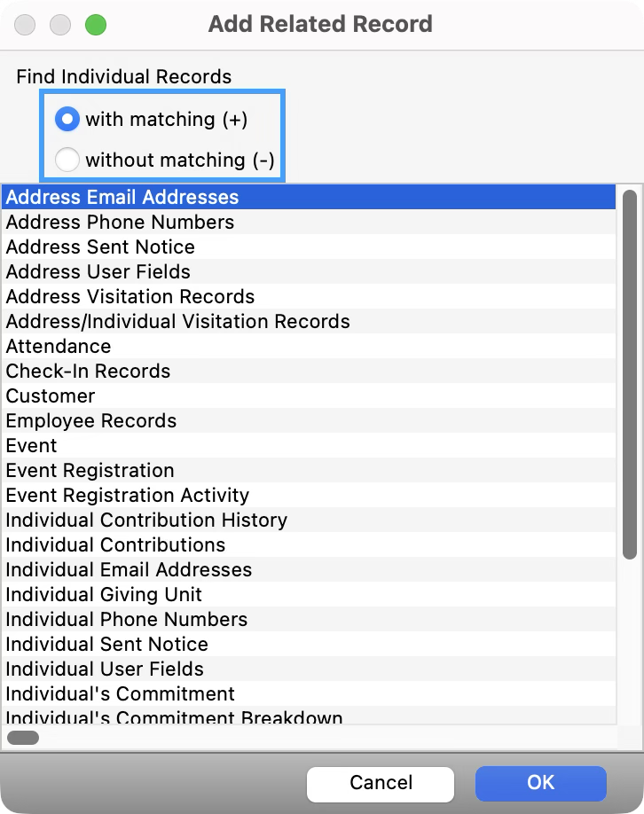Select 'Individual Email Addresses' entry
Viewport: 644px width, 814px height.
pos(309,570)
